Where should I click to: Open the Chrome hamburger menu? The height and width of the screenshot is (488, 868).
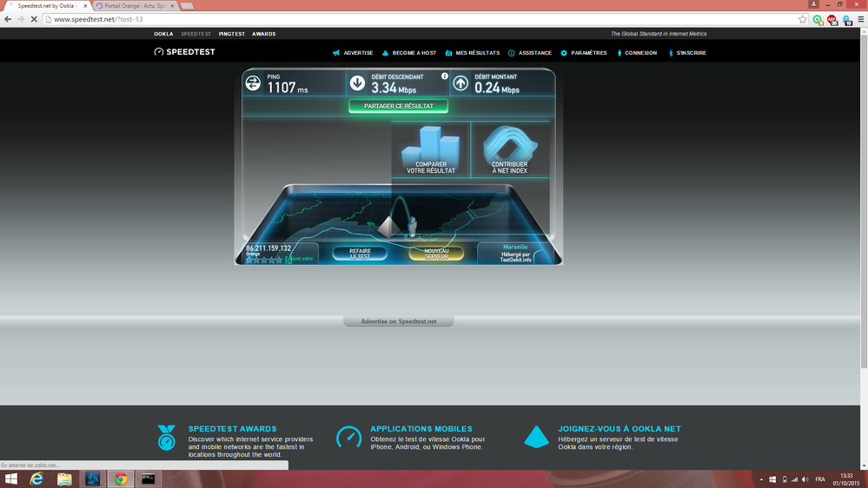pos(861,19)
